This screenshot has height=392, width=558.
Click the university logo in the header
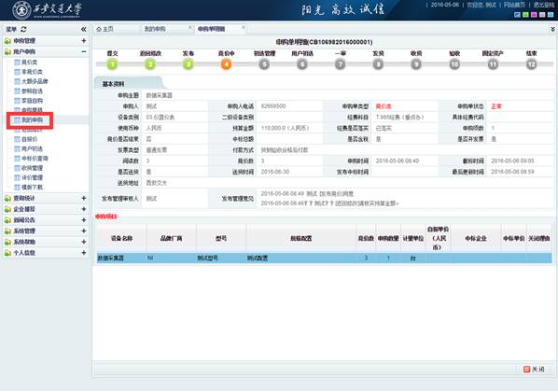[47, 9]
